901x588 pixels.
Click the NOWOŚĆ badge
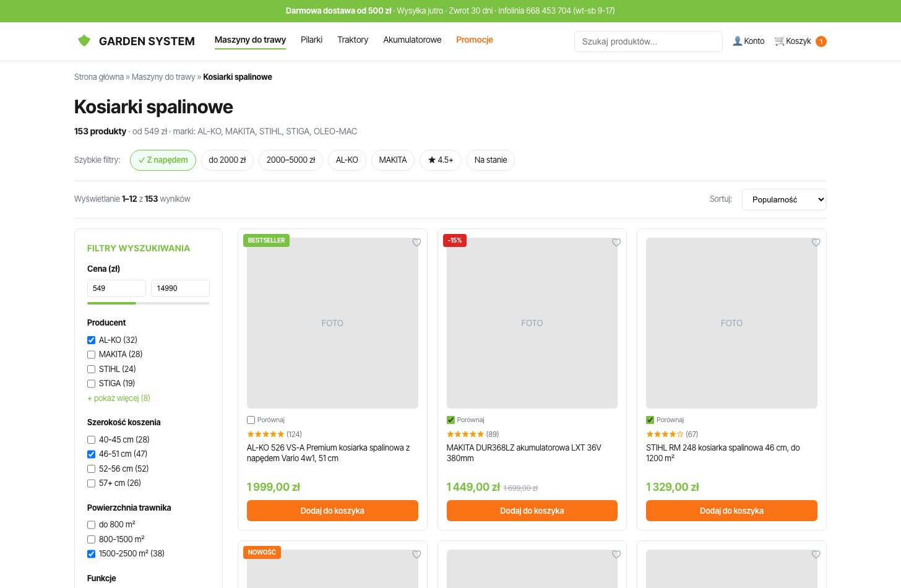point(262,552)
